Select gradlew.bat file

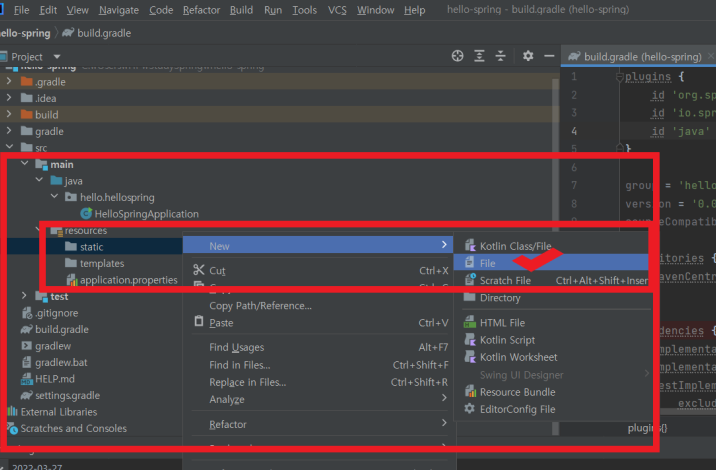click(61, 362)
